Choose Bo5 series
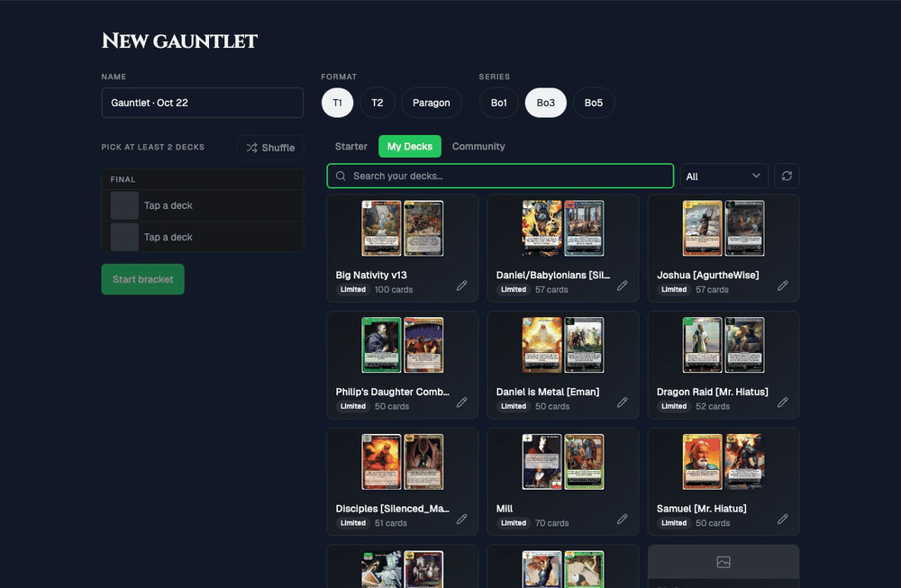The height and width of the screenshot is (588, 901). tap(594, 103)
